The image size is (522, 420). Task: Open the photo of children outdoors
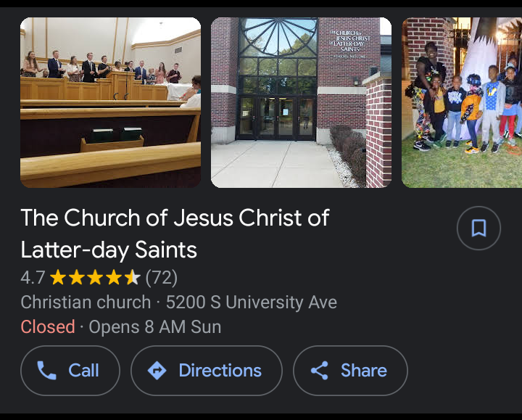(x=462, y=102)
